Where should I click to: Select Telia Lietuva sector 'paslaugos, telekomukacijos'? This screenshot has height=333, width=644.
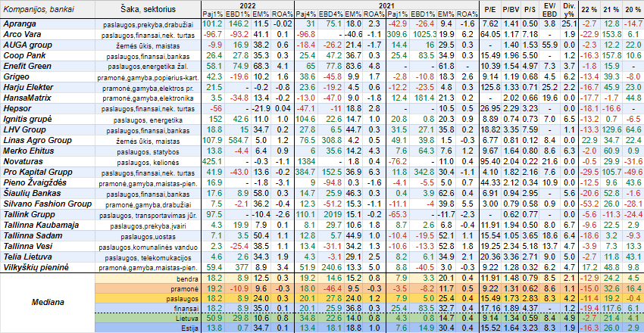(x=148, y=257)
